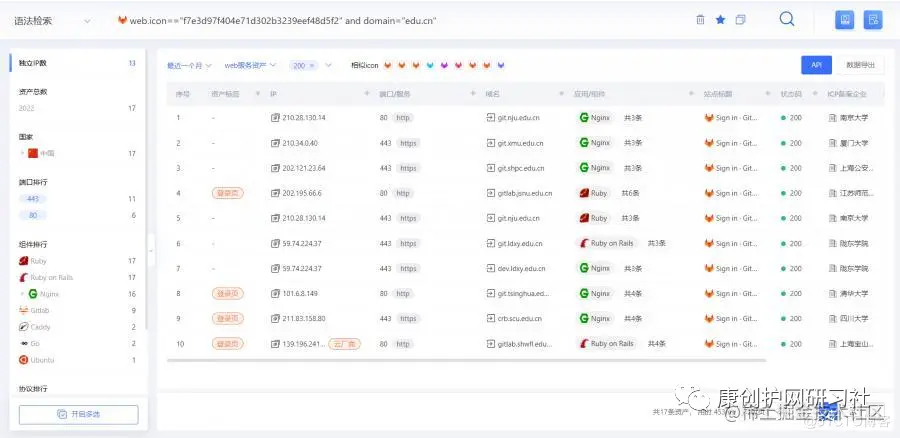Expand the 中国 country tree item
Screen dimensions: 900x438
(23, 153)
